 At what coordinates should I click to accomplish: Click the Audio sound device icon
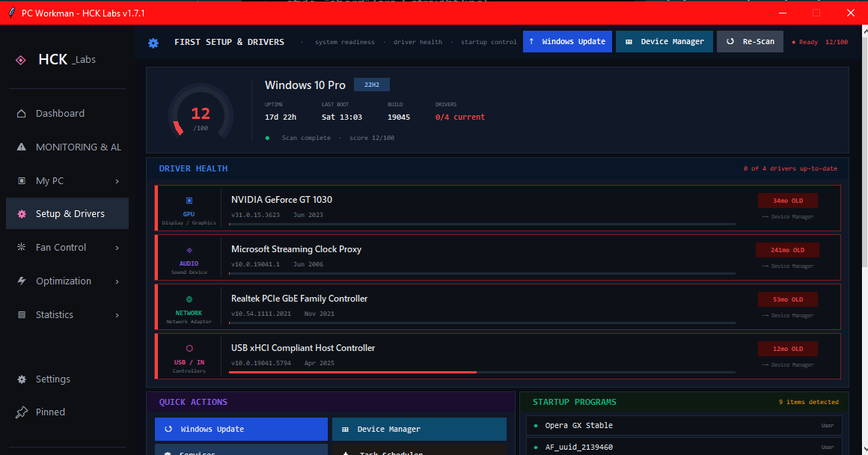[x=189, y=250]
